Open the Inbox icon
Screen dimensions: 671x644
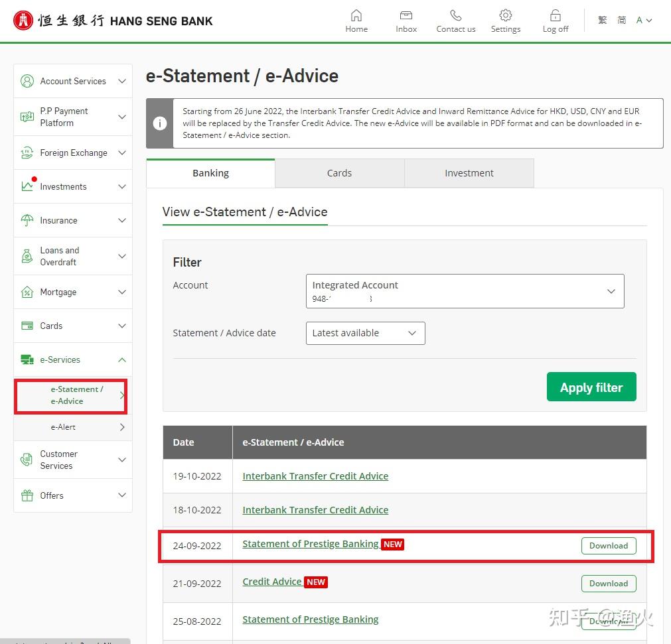(406, 16)
